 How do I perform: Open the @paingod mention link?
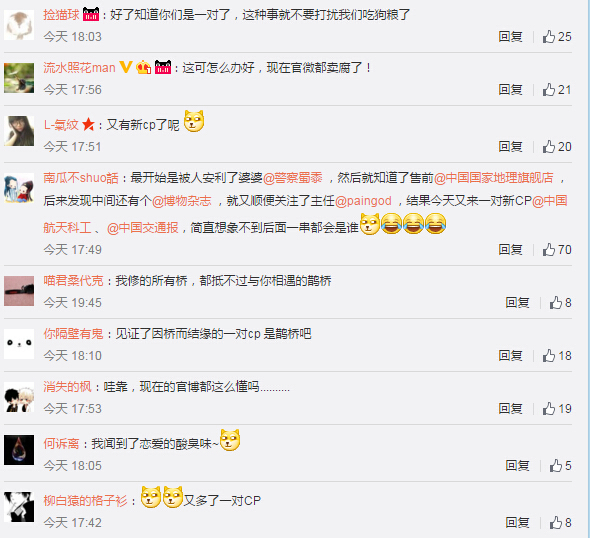(x=363, y=201)
